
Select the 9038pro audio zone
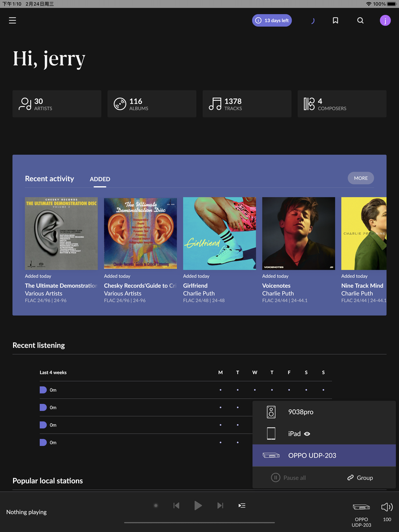tap(323, 412)
